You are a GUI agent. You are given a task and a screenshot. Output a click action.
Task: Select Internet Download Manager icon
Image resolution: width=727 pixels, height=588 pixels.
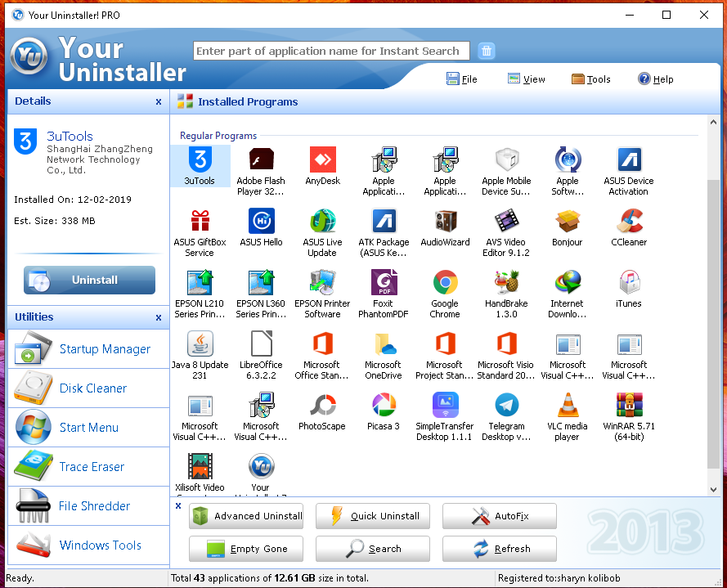point(568,282)
